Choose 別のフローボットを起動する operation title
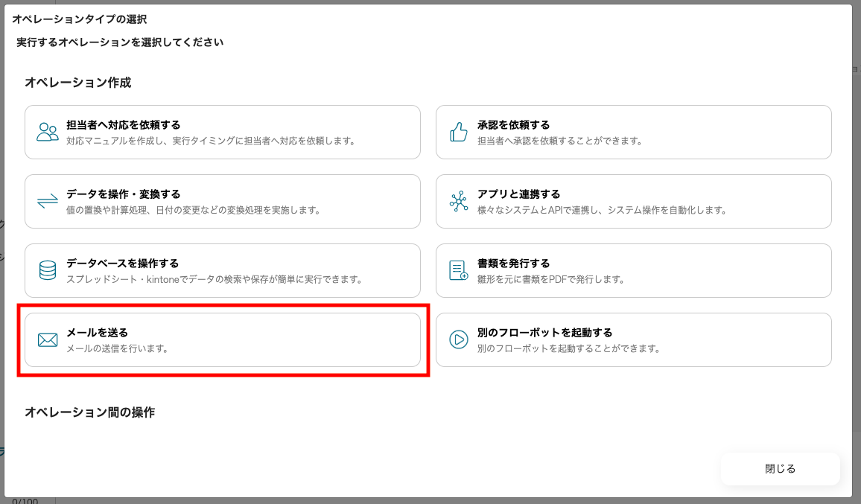Screen dimensions: 861x504 point(544,333)
